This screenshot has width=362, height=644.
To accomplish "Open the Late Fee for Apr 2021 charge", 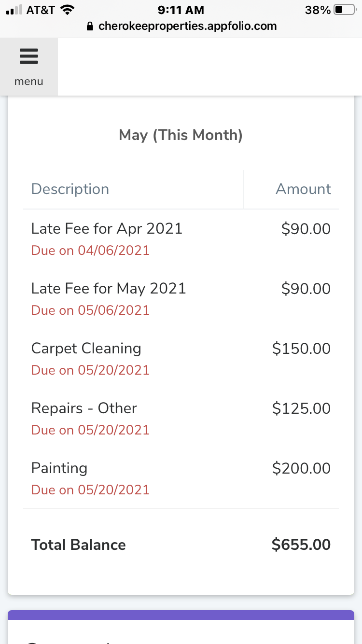I will [181, 239].
